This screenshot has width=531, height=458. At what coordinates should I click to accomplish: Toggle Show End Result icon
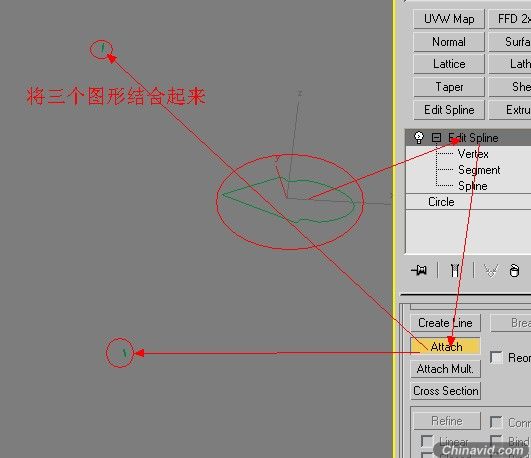(454, 270)
